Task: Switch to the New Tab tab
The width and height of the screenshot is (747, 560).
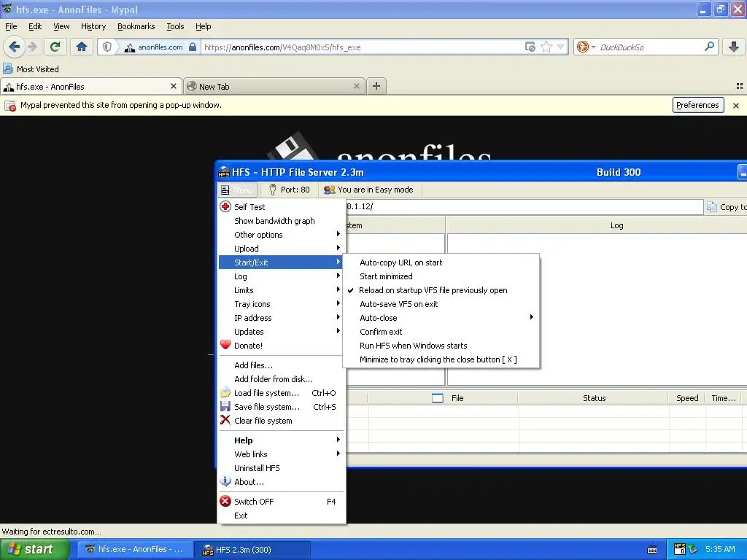Action: (274, 86)
